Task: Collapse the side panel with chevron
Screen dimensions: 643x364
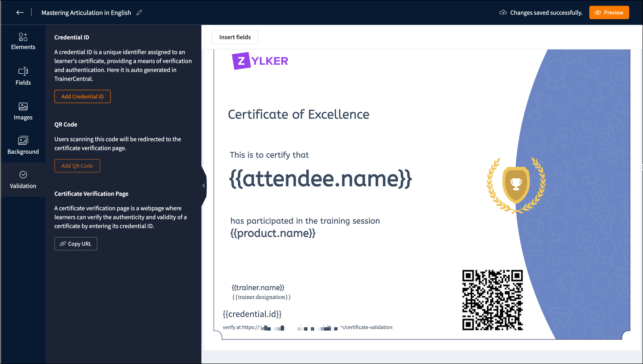Action: tap(204, 186)
